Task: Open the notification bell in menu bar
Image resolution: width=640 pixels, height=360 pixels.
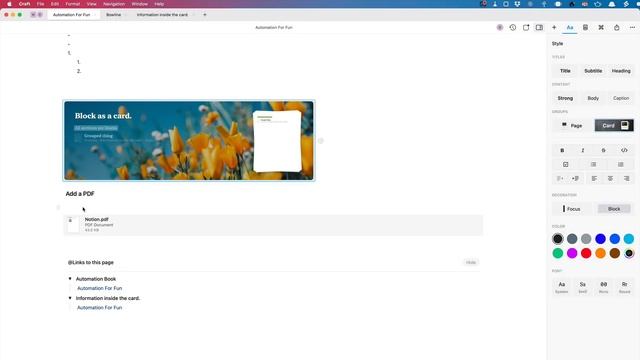Action: coord(612,4)
